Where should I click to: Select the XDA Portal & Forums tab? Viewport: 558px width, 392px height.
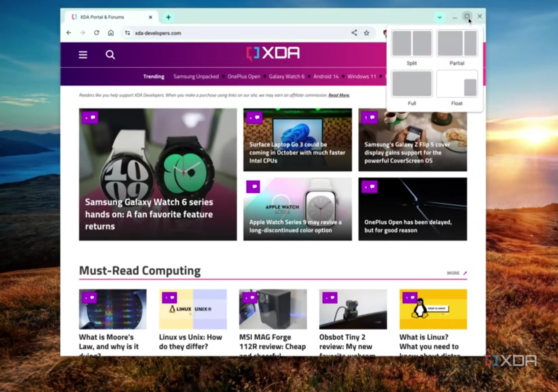pyautogui.click(x=112, y=17)
